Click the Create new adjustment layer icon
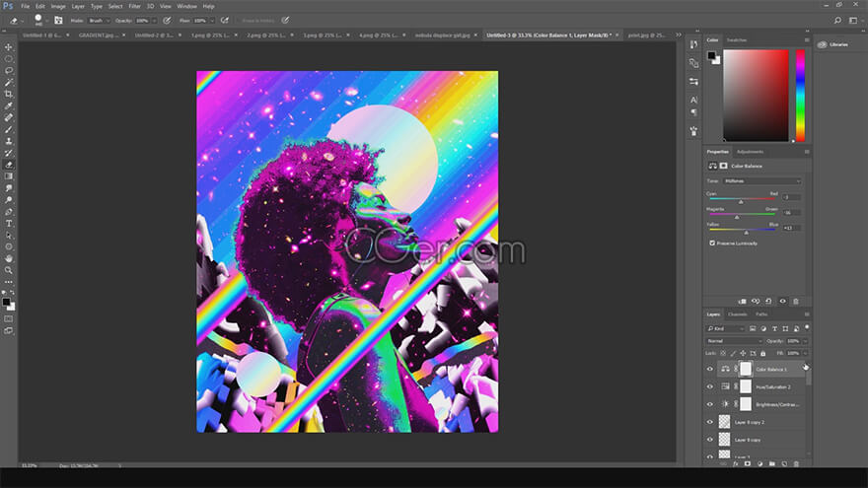The width and height of the screenshot is (868, 488). 759,463
